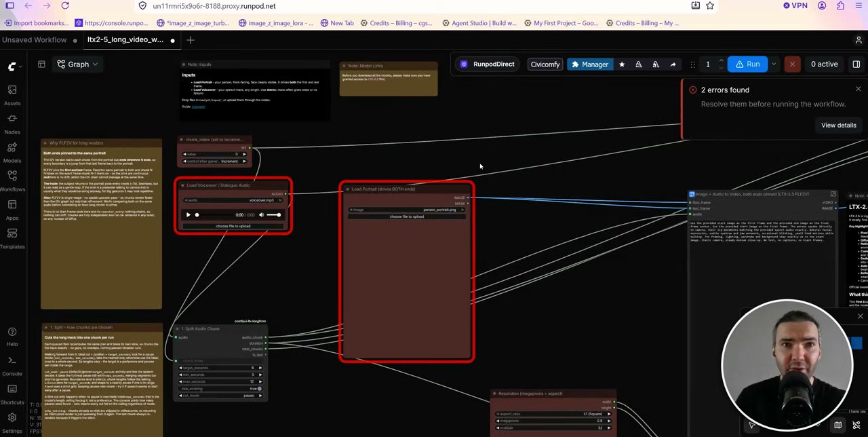Open control after generate selector in chunk_index node
868x437 pixels.
[214, 161]
